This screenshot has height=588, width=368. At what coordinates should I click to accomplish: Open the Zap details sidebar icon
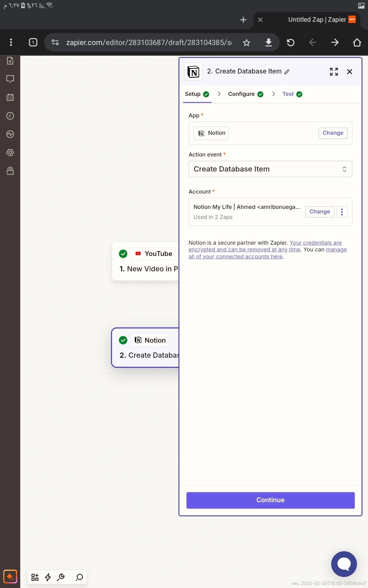(10, 61)
